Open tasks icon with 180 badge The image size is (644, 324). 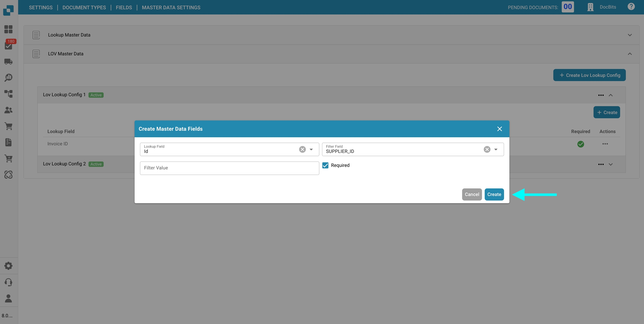click(8, 46)
